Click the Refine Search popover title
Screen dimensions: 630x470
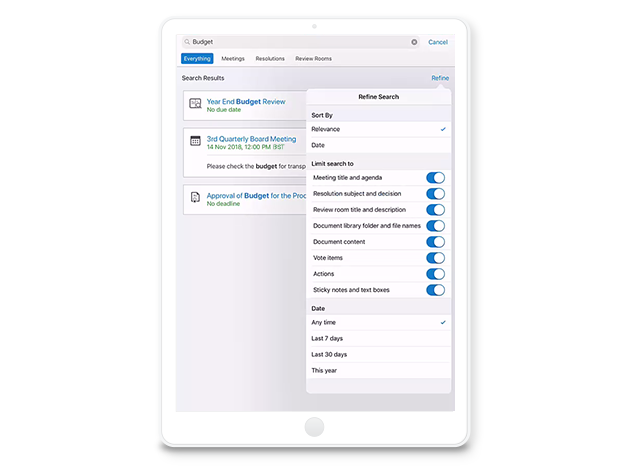point(378,97)
